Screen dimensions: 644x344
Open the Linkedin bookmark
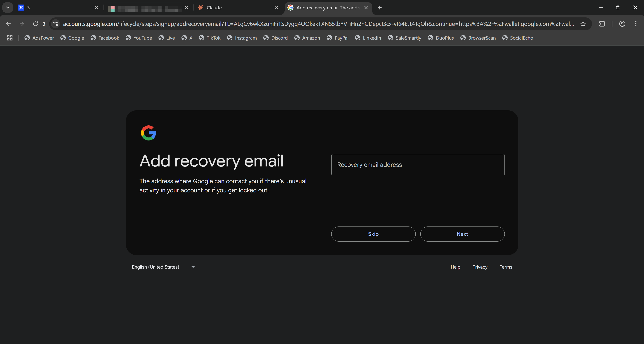(x=368, y=38)
